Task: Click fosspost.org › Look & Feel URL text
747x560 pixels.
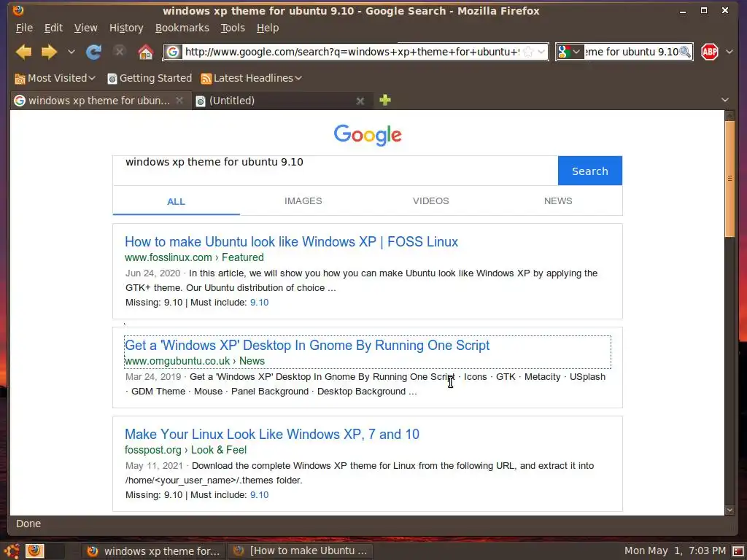Action: [x=185, y=450]
